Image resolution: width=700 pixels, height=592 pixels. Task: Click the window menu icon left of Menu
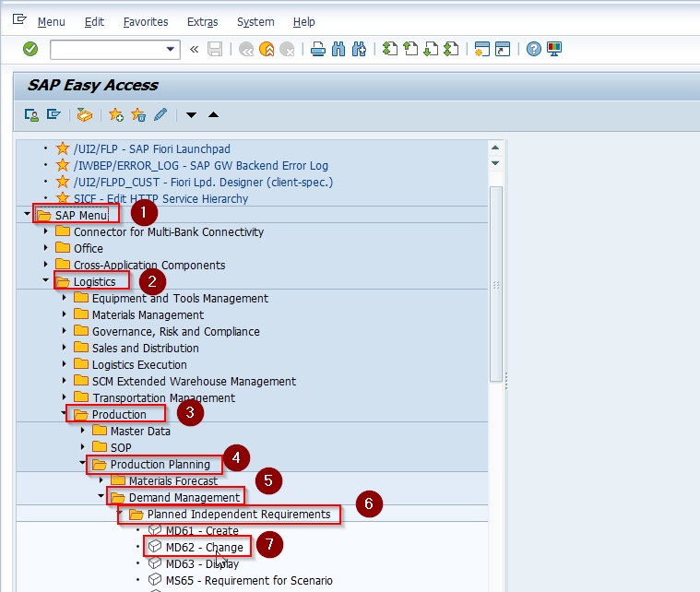[x=19, y=19]
